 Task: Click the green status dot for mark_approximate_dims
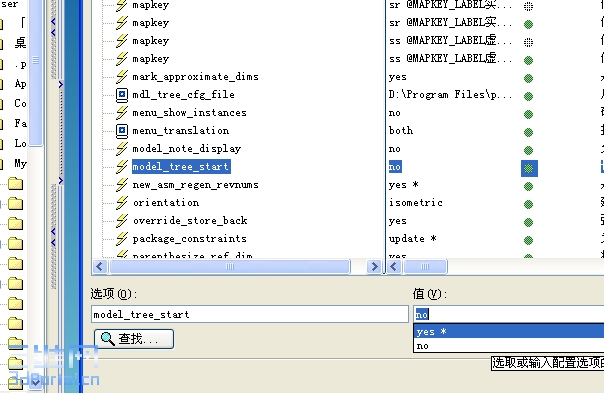coord(528,78)
